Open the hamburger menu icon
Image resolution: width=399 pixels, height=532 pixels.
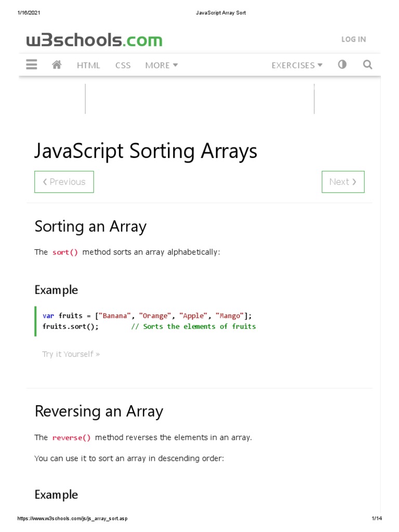[x=32, y=65]
